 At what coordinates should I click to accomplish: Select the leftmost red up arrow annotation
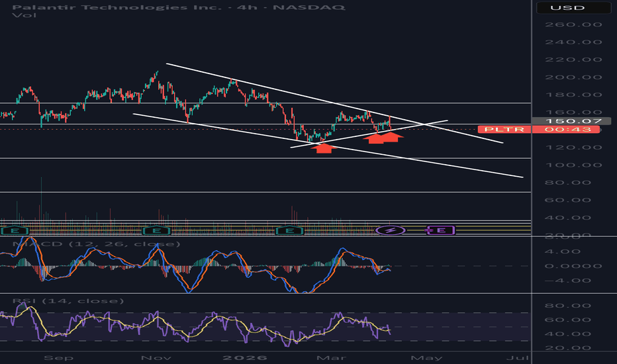point(324,147)
